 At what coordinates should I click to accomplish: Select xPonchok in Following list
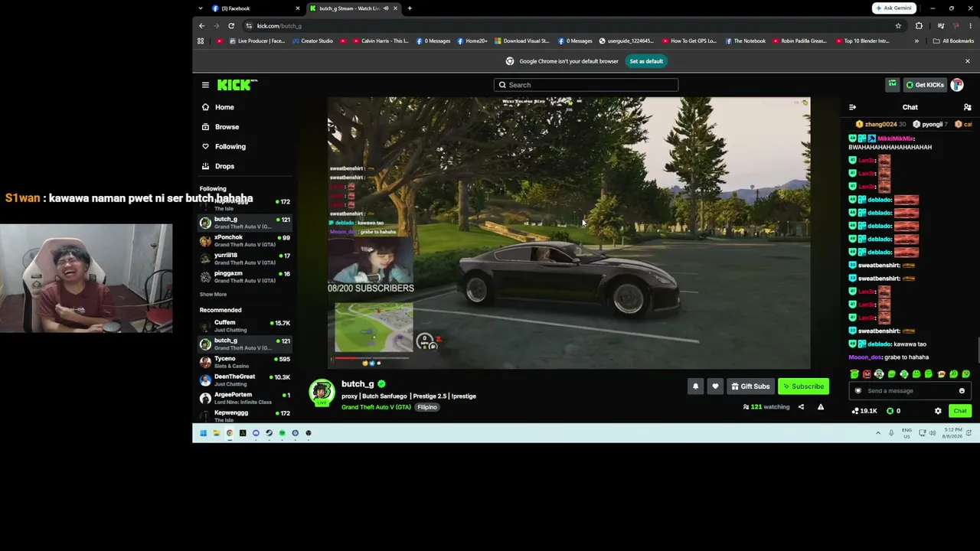tap(245, 241)
